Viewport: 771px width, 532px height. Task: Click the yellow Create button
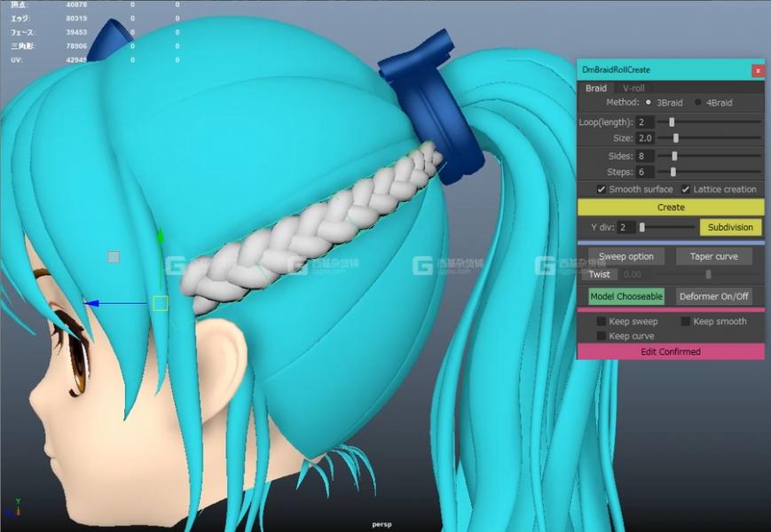[x=671, y=207]
